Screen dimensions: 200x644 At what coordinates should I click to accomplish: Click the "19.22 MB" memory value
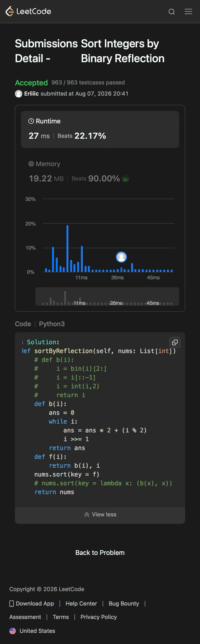[x=46, y=178]
